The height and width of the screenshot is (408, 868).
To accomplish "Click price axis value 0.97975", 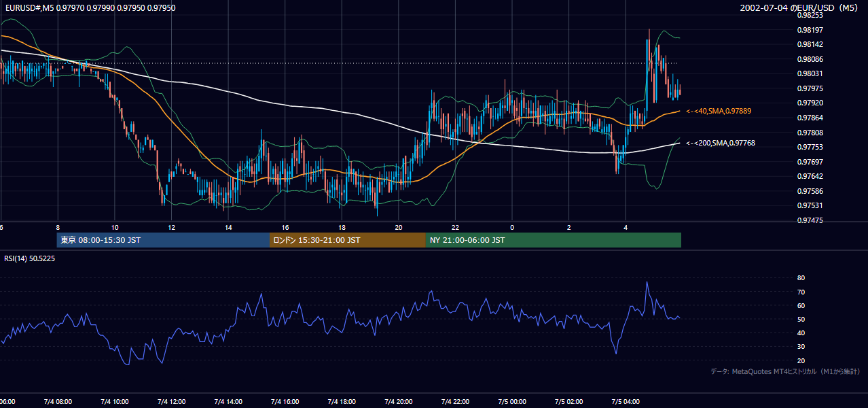I will coord(810,88).
